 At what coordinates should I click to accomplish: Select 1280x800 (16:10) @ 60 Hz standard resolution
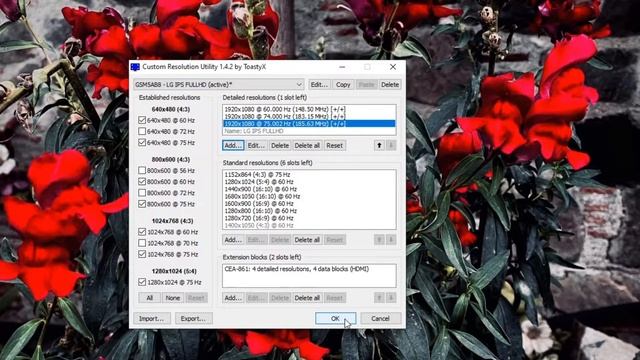pyautogui.click(x=309, y=211)
